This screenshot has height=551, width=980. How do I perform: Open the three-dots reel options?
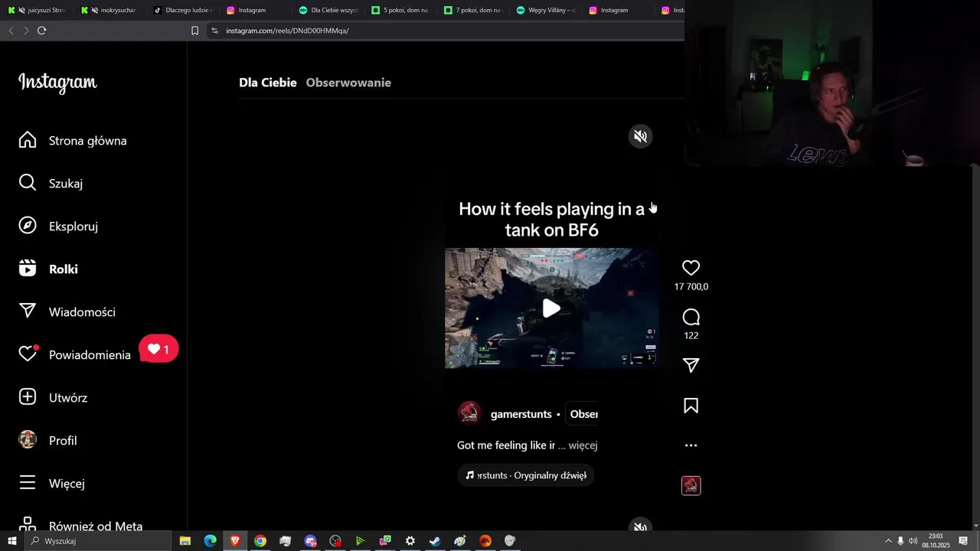tap(691, 445)
